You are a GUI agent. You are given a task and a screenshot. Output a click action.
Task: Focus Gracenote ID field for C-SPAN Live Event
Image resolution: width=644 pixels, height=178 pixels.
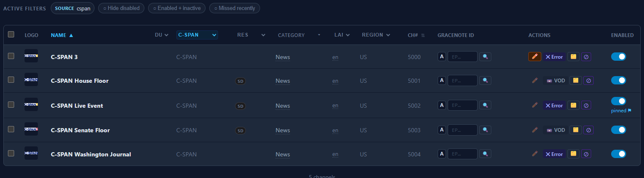(462, 105)
